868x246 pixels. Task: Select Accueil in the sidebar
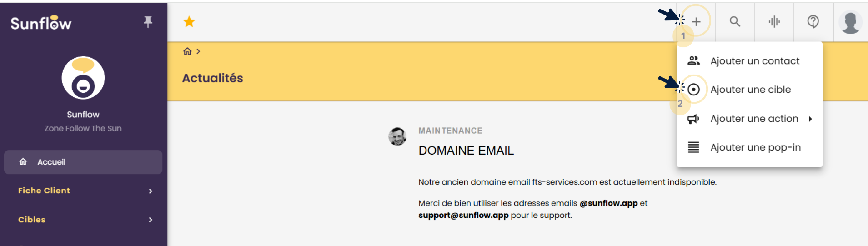tap(83, 162)
